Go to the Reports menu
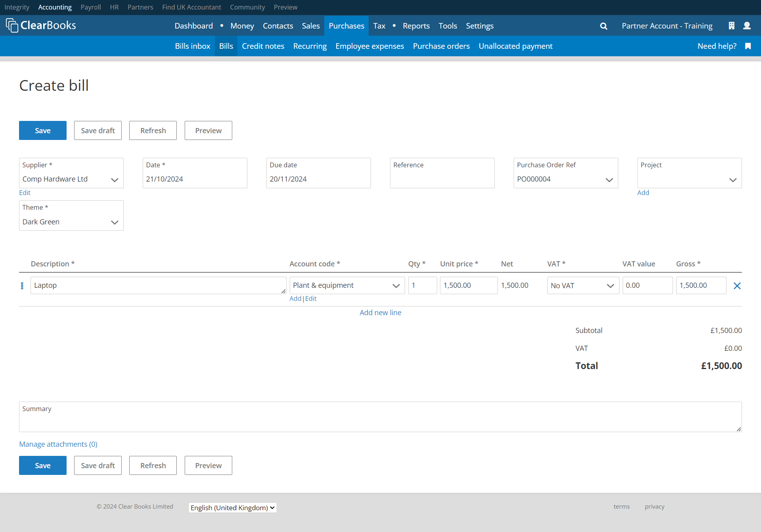This screenshot has height=532, width=761. click(x=416, y=26)
